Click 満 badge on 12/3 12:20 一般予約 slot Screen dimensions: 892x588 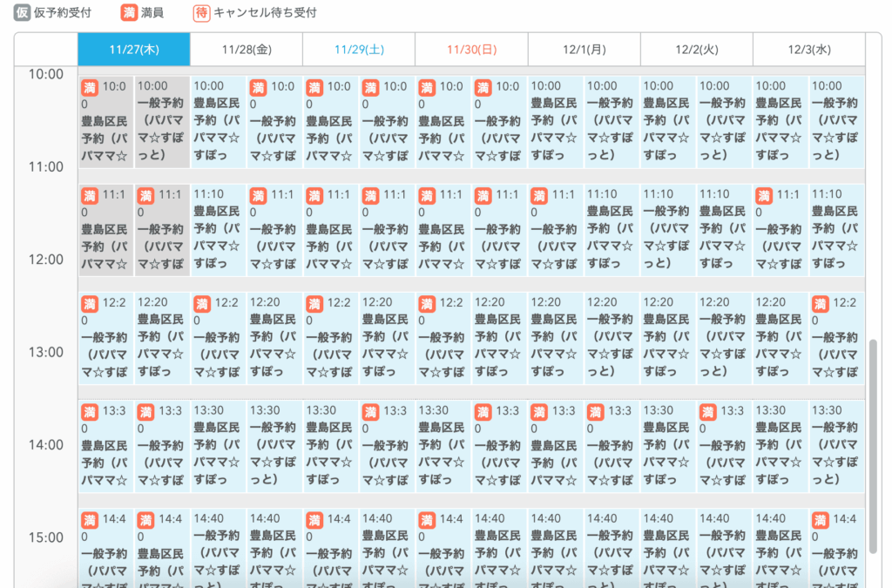tap(821, 303)
